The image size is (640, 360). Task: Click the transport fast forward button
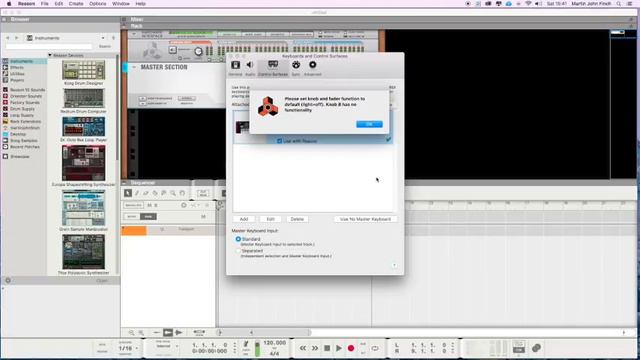tap(315, 348)
